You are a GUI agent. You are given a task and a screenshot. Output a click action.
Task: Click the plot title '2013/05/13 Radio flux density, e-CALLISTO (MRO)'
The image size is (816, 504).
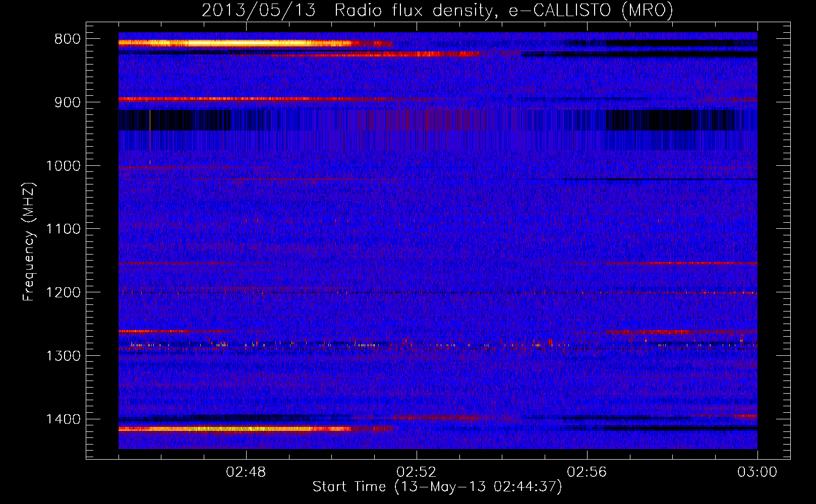pyautogui.click(x=437, y=10)
